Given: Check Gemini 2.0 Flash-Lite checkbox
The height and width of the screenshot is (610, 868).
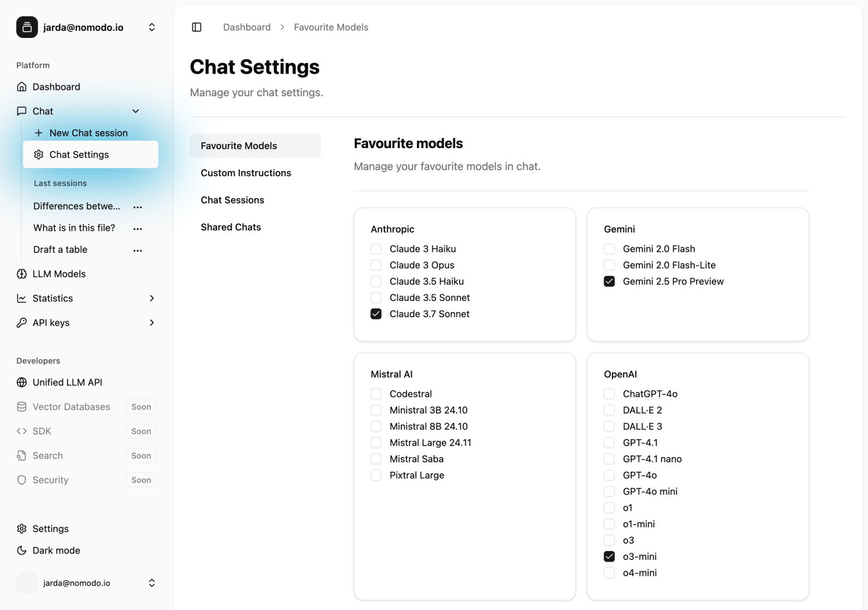Looking at the screenshot, I should [x=610, y=265].
